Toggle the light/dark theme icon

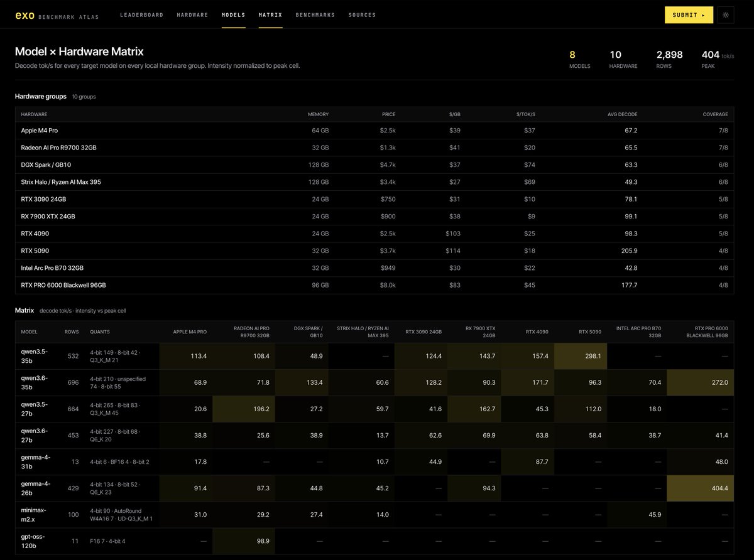pyautogui.click(x=725, y=15)
